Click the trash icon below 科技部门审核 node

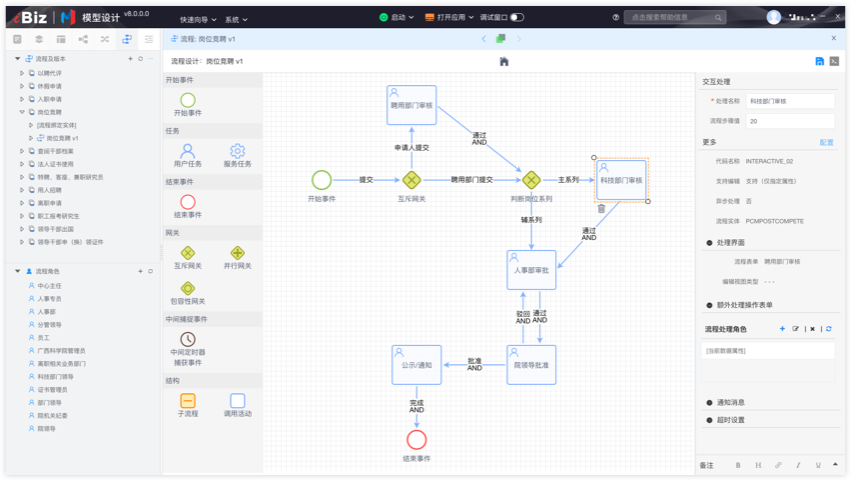click(601, 208)
